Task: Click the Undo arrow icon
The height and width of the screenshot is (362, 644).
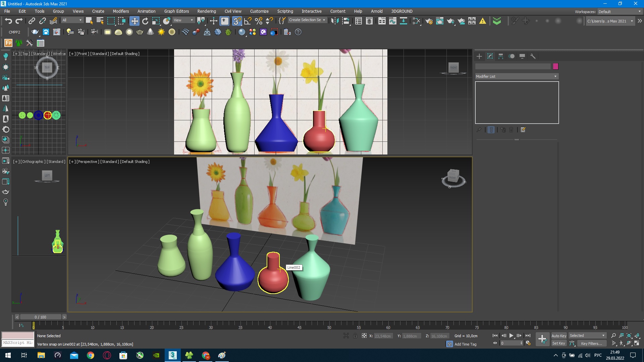Action: click(8, 21)
